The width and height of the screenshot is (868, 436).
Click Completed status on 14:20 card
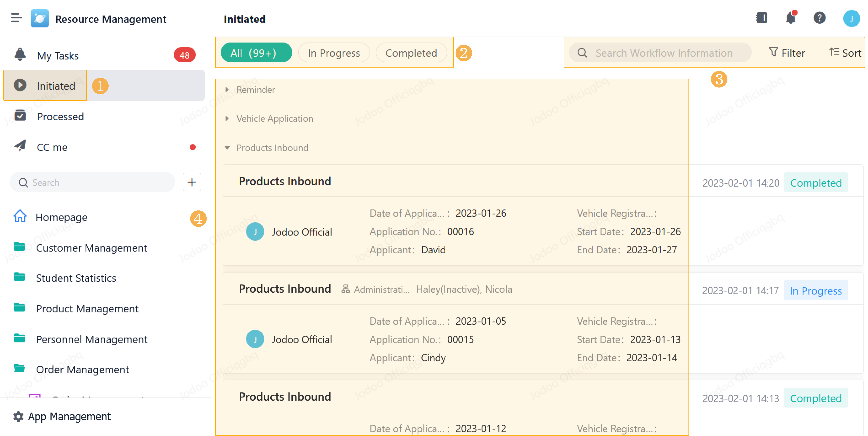(815, 183)
